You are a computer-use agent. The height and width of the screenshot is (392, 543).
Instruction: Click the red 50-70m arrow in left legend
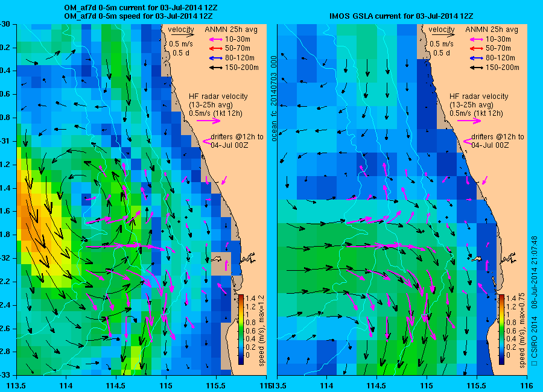(216, 49)
